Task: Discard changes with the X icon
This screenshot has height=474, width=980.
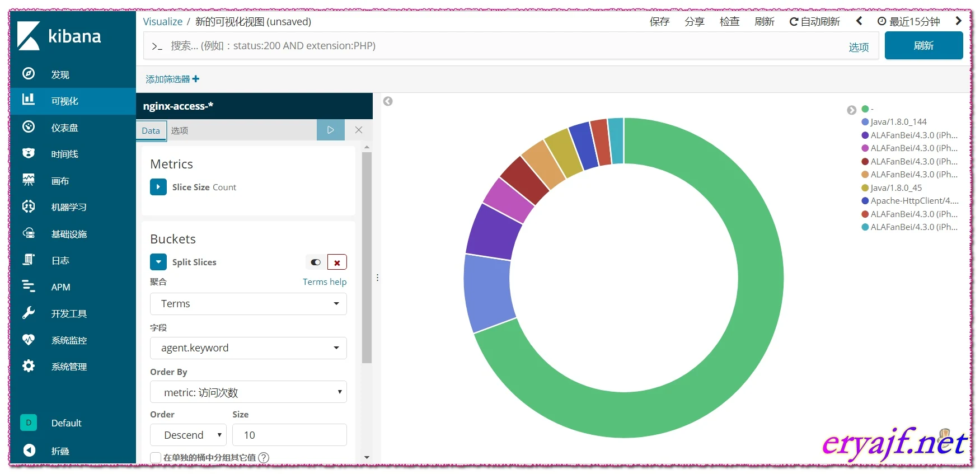Action: click(x=359, y=130)
